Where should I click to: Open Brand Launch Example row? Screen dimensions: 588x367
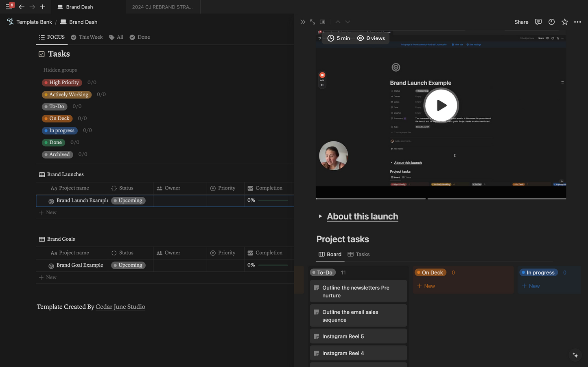pos(82,200)
